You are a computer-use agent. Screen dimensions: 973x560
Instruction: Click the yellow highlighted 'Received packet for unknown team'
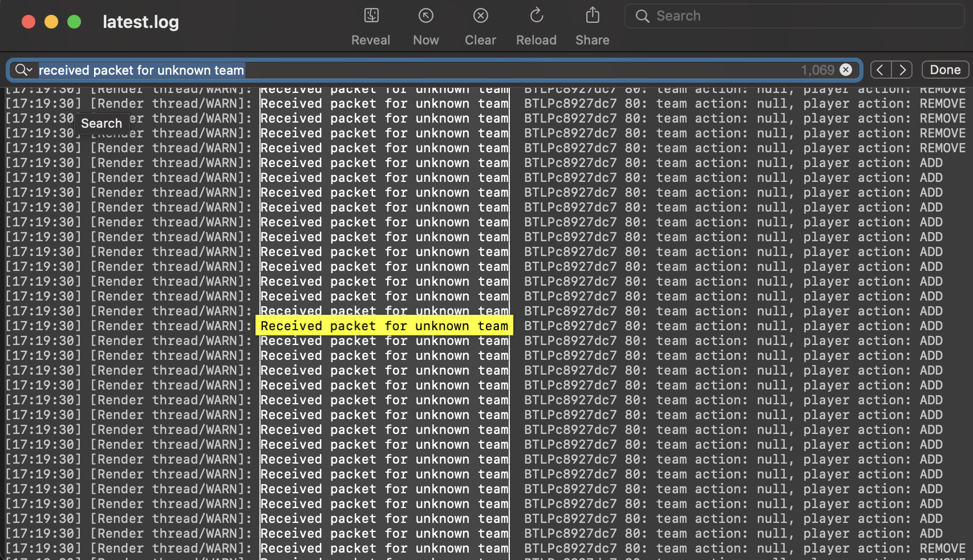pos(384,326)
